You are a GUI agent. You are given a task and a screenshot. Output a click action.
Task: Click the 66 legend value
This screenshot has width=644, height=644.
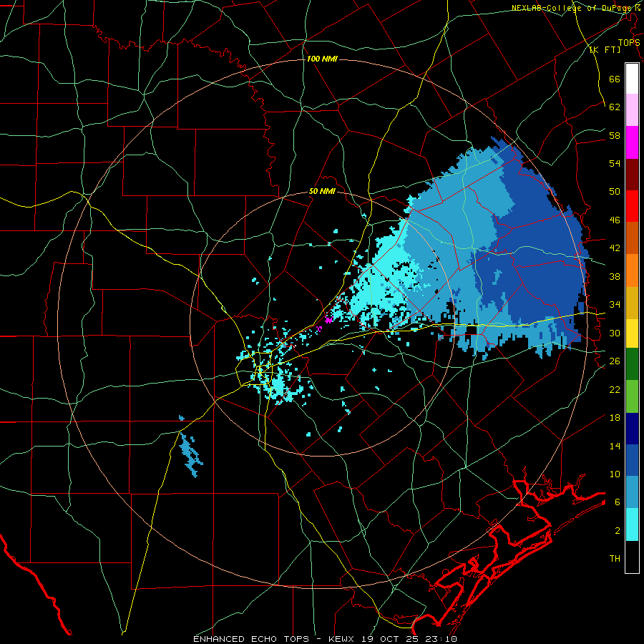coord(615,79)
